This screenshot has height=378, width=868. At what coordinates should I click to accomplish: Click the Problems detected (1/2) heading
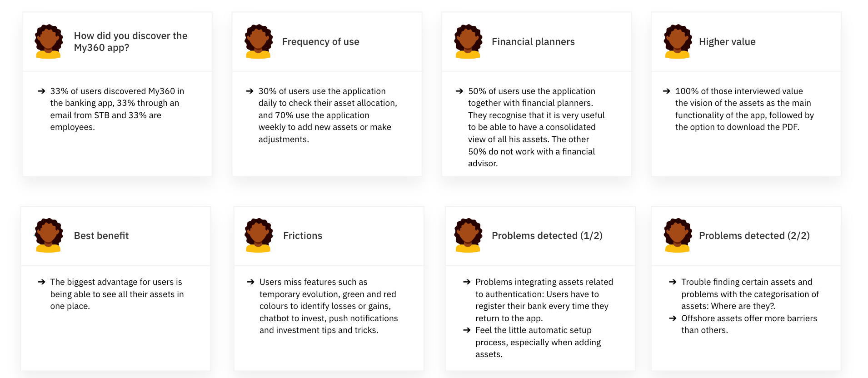point(547,235)
